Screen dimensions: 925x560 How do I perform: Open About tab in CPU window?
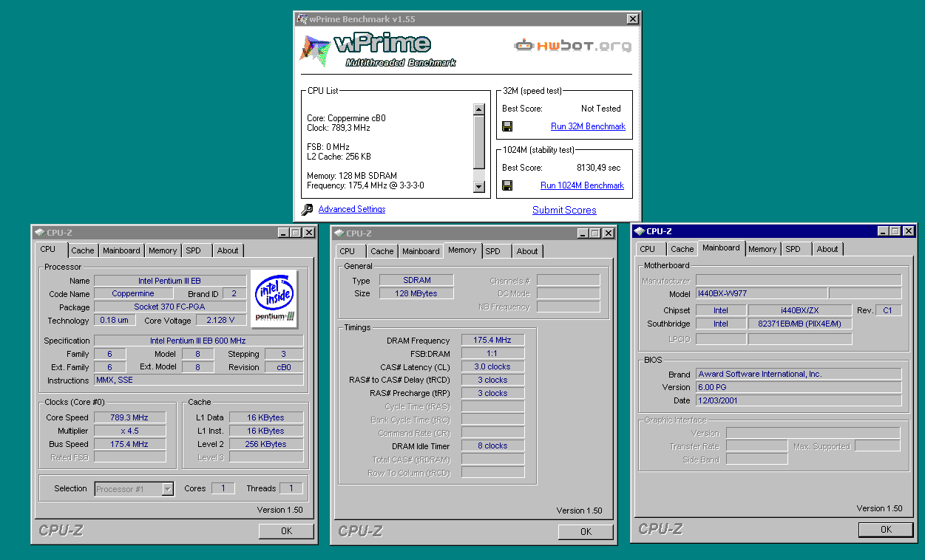(228, 250)
